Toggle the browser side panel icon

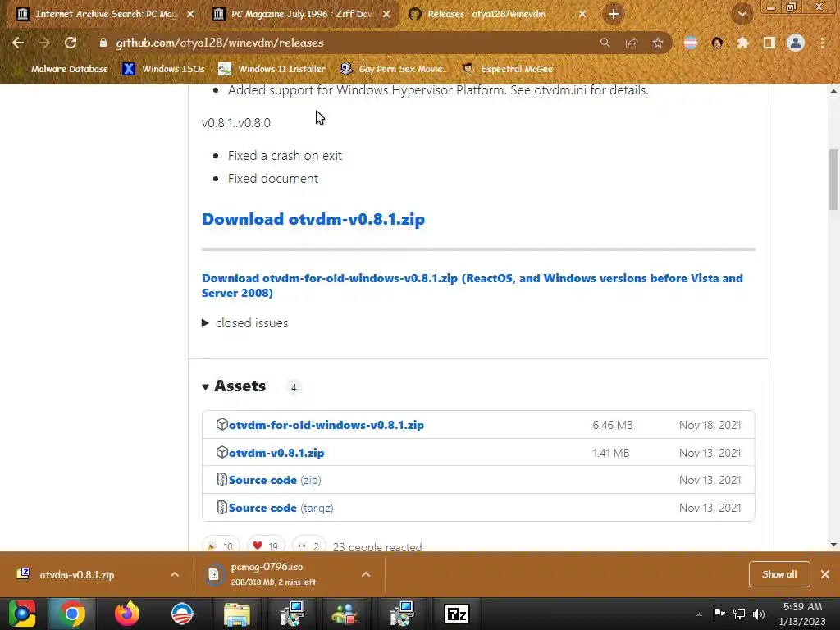pyautogui.click(x=769, y=43)
